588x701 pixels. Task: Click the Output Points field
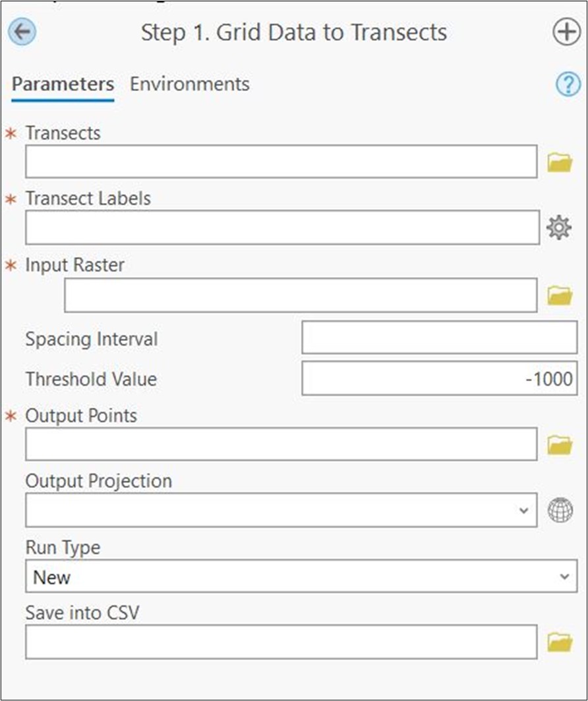tap(281, 444)
